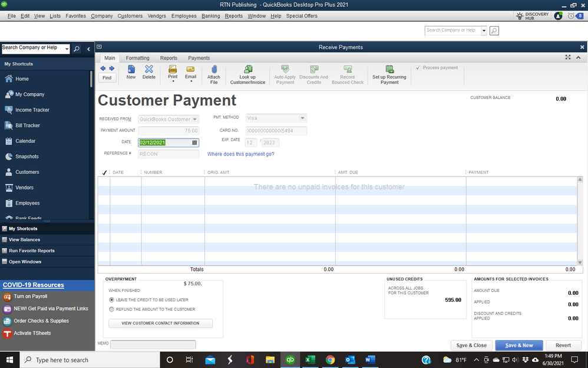This screenshot has width=588, height=368.
Task: Click the Record Bounced Check icon
Action: point(347,74)
